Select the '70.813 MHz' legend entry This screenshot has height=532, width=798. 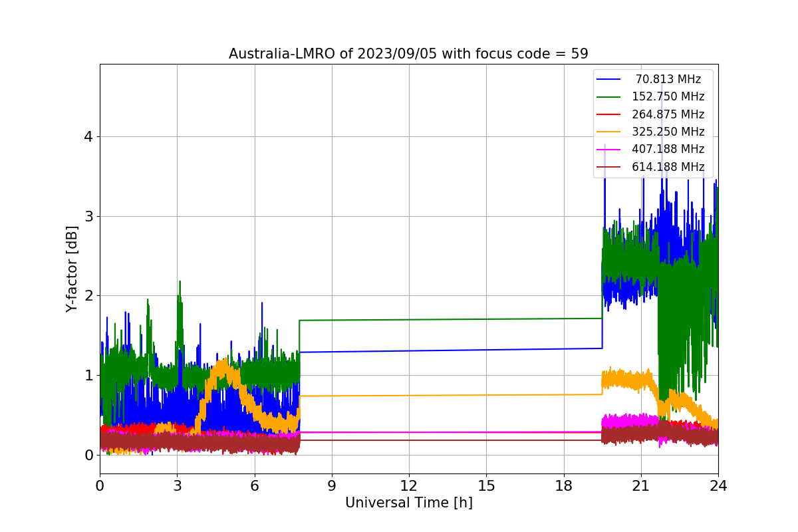click(668, 79)
